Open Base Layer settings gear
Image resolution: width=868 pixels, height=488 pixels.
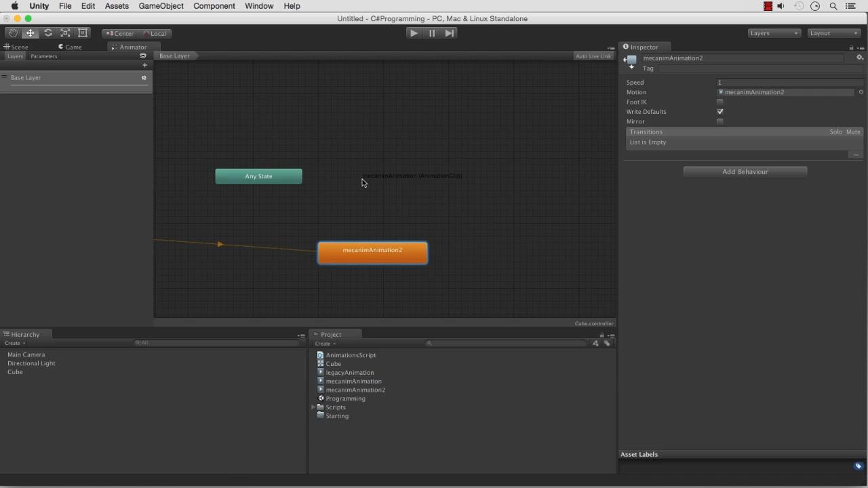pyautogui.click(x=144, y=78)
